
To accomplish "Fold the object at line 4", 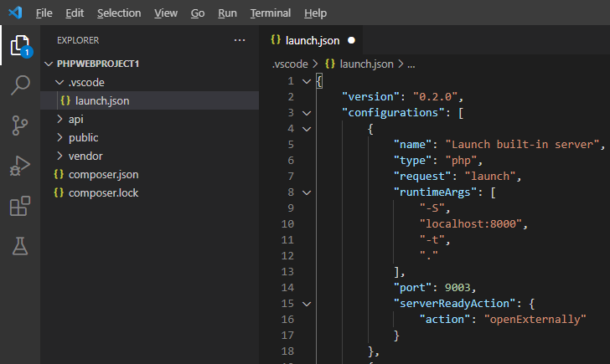I will pyautogui.click(x=307, y=129).
